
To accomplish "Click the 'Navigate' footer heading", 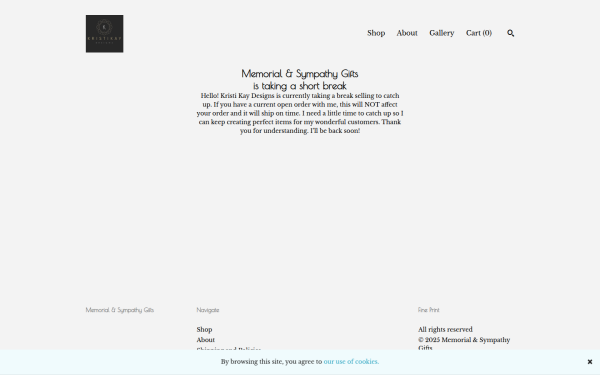I will click(208, 310).
